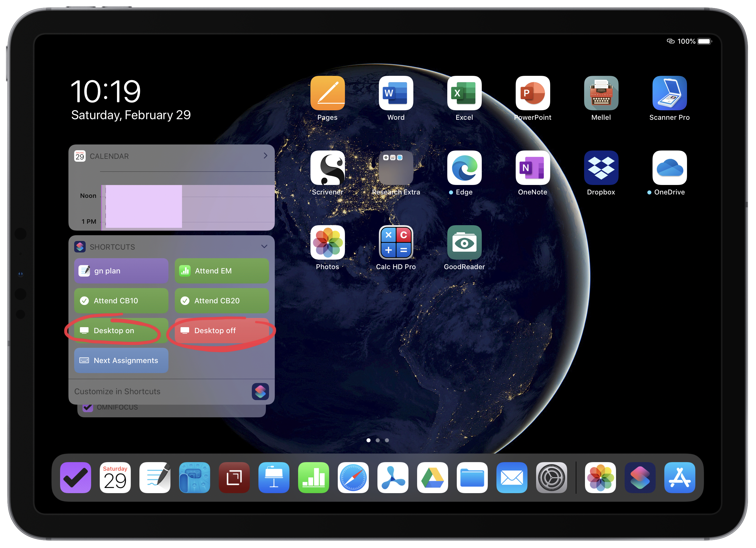Collapse the Shortcuts widget chevron

[264, 246]
